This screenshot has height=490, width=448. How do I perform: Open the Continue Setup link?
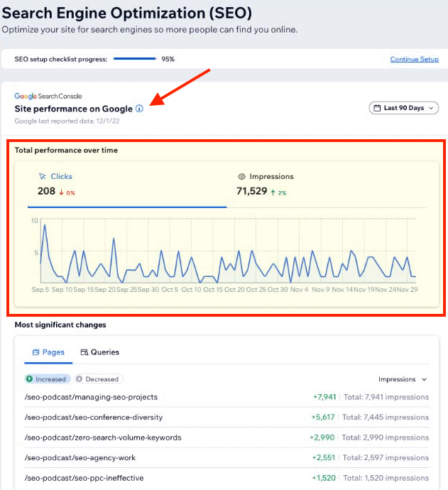coord(414,59)
